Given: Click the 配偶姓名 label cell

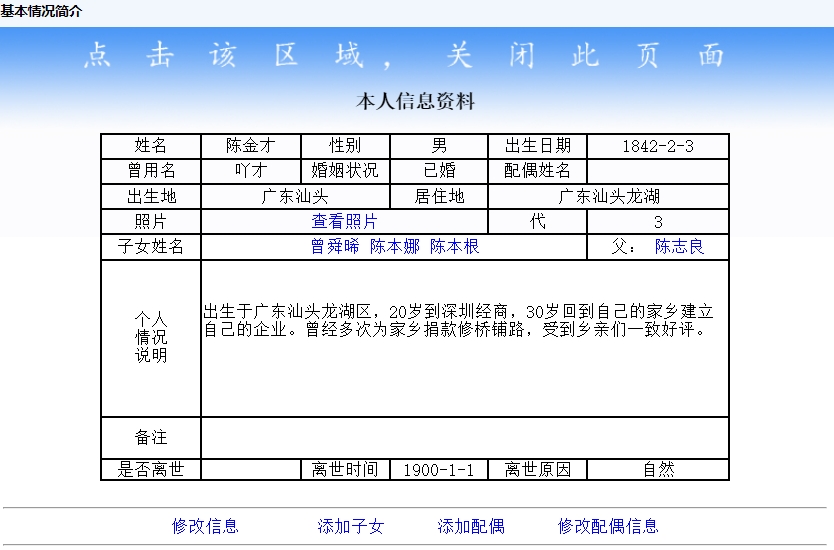Looking at the screenshot, I should coord(537,171).
